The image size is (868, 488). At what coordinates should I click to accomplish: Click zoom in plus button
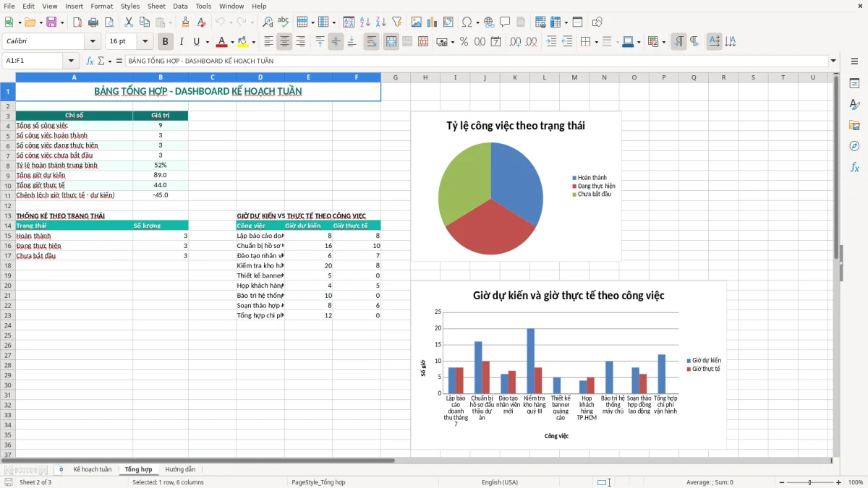pos(839,482)
